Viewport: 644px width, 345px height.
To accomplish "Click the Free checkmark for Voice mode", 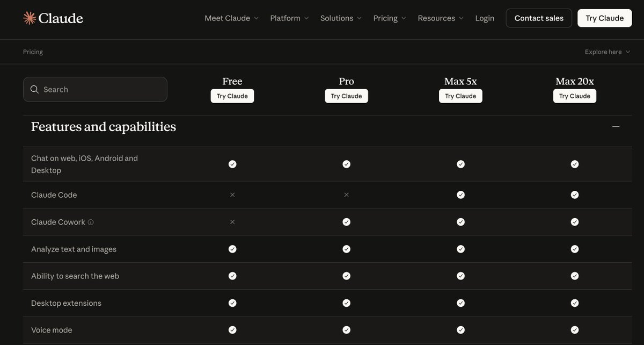I will [x=232, y=330].
